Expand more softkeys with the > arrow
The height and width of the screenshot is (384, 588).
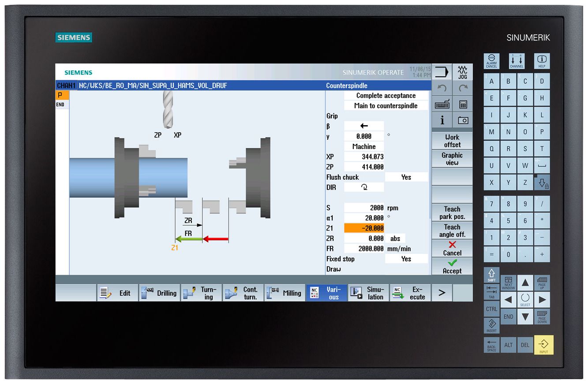[x=442, y=293]
